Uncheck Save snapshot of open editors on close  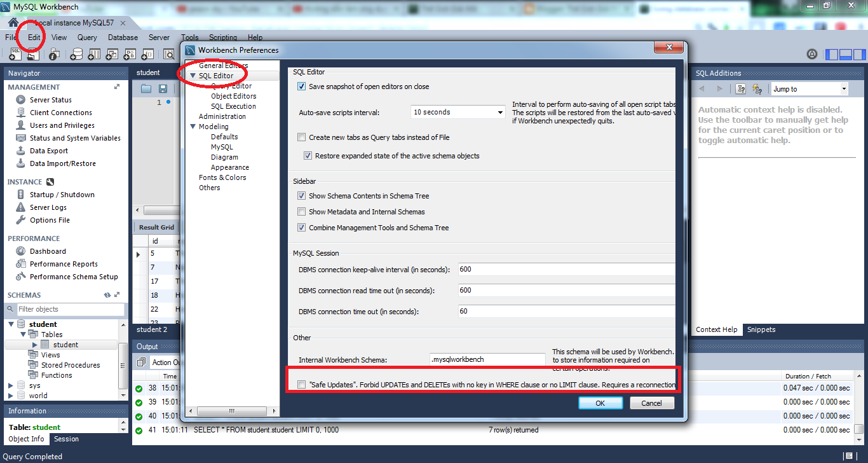pyautogui.click(x=301, y=86)
